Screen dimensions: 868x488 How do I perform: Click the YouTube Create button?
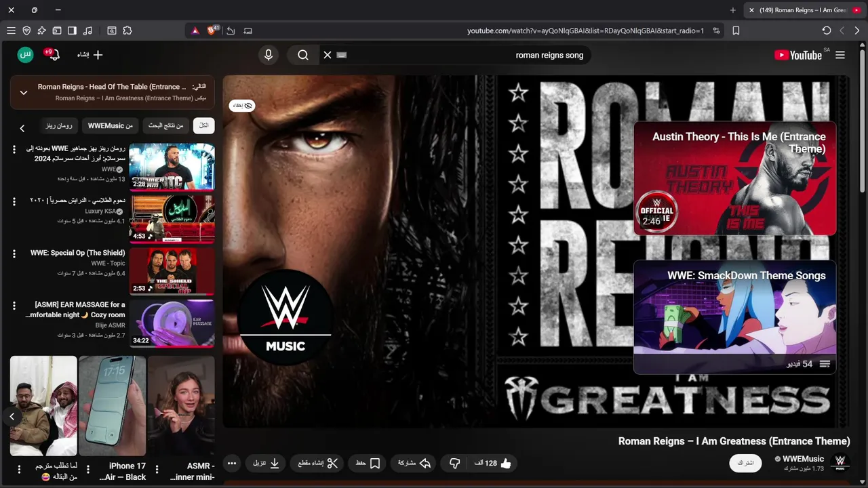[90, 55]
